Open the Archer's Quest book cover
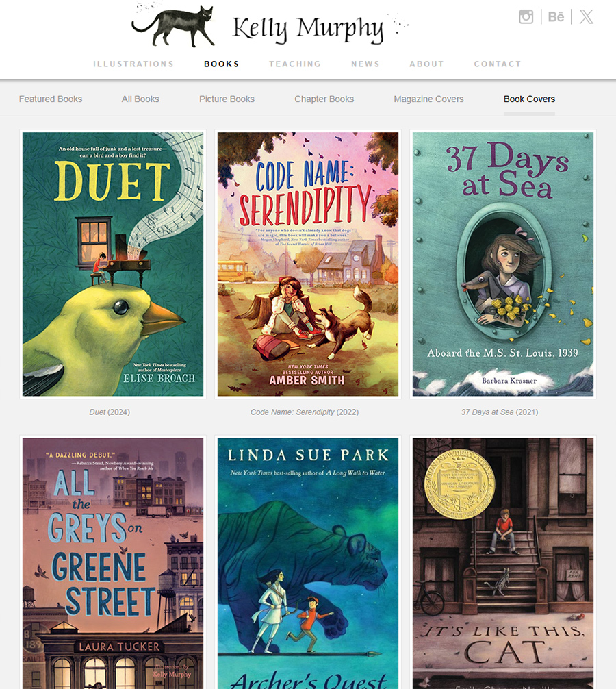The height and width of the screenshot is (689, 616). [x=308, y=564]
